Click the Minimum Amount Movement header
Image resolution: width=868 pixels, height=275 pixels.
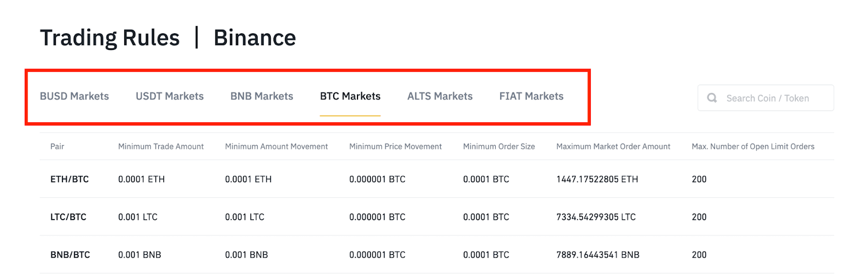[x=276, y=147]
